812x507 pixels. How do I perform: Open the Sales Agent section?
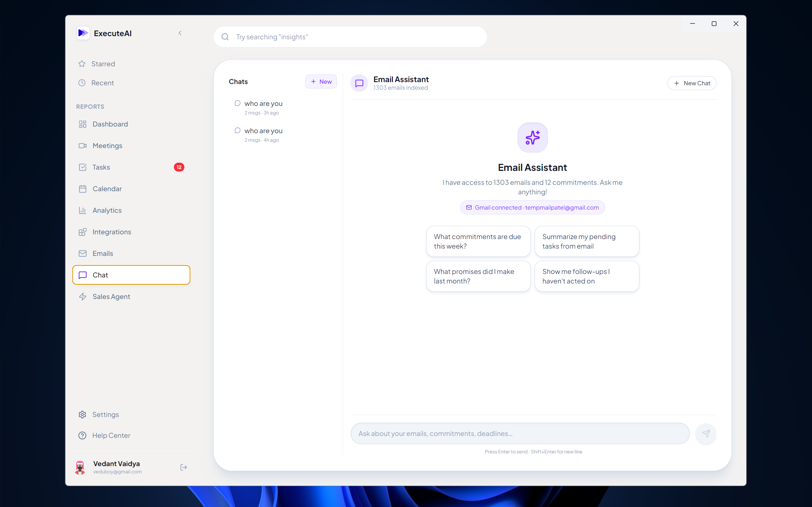111,296
